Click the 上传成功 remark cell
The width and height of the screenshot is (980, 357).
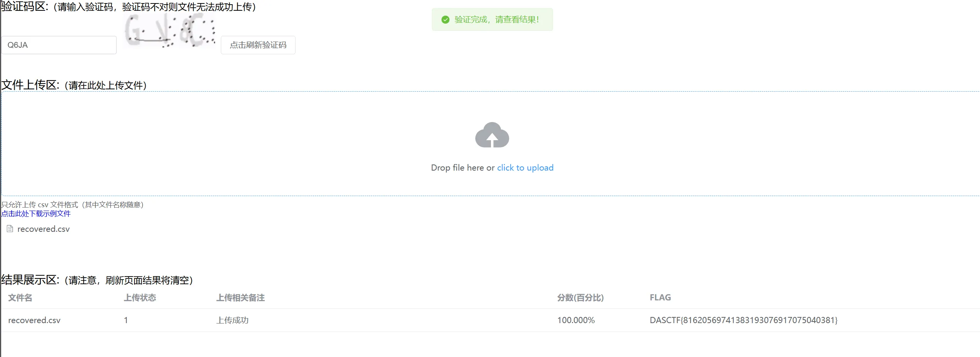click(232, 320)
